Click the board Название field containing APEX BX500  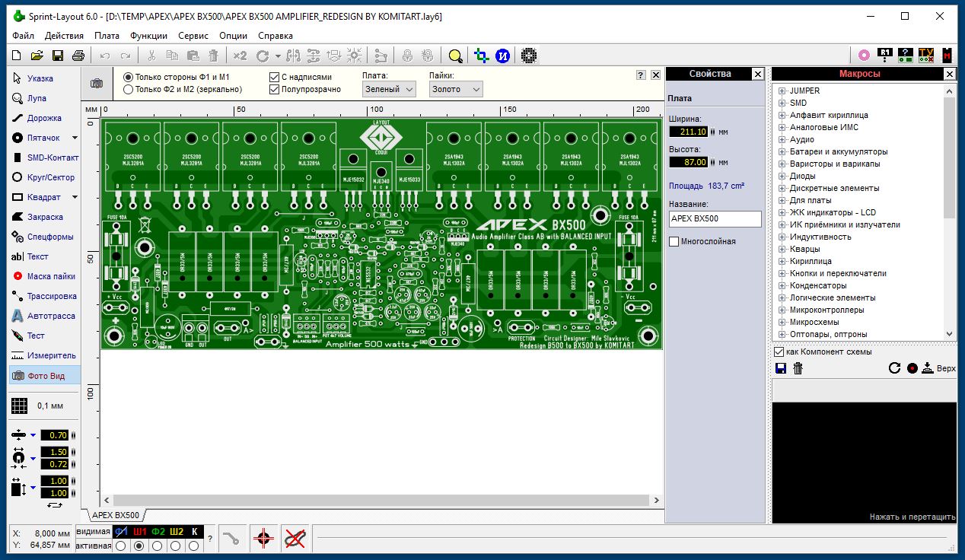[715, 218]
